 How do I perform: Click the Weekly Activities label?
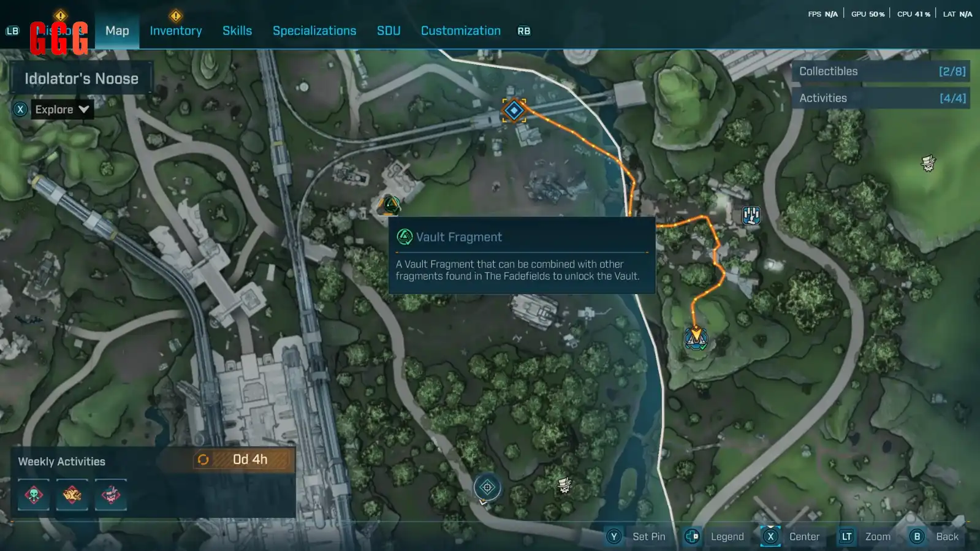point(61,462)
